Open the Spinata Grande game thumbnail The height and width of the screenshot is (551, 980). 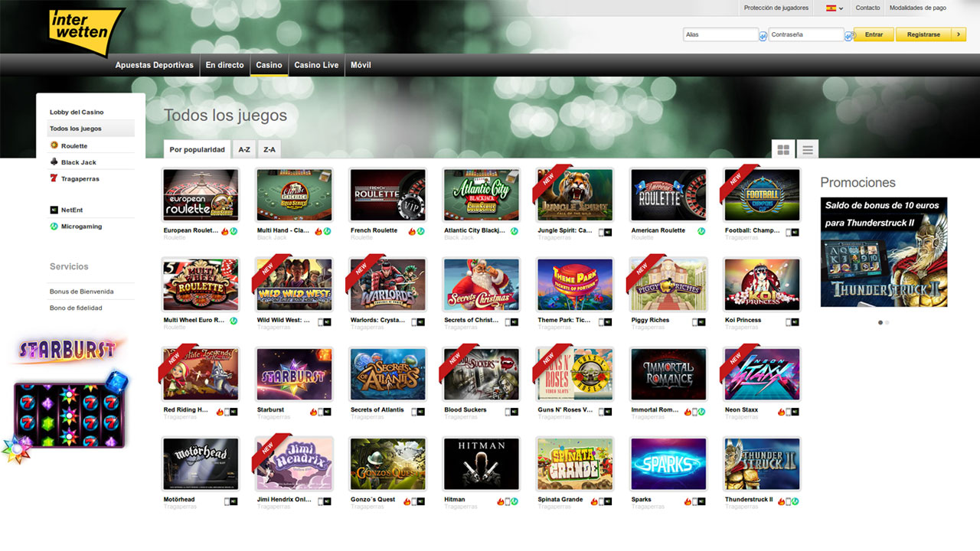pos(575,465)
